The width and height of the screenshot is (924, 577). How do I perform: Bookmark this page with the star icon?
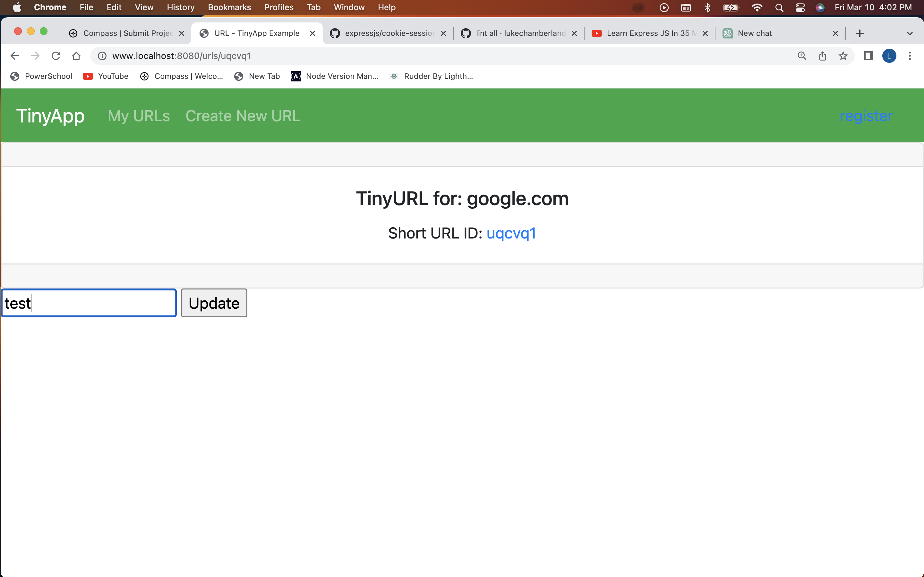pos(843,56)
